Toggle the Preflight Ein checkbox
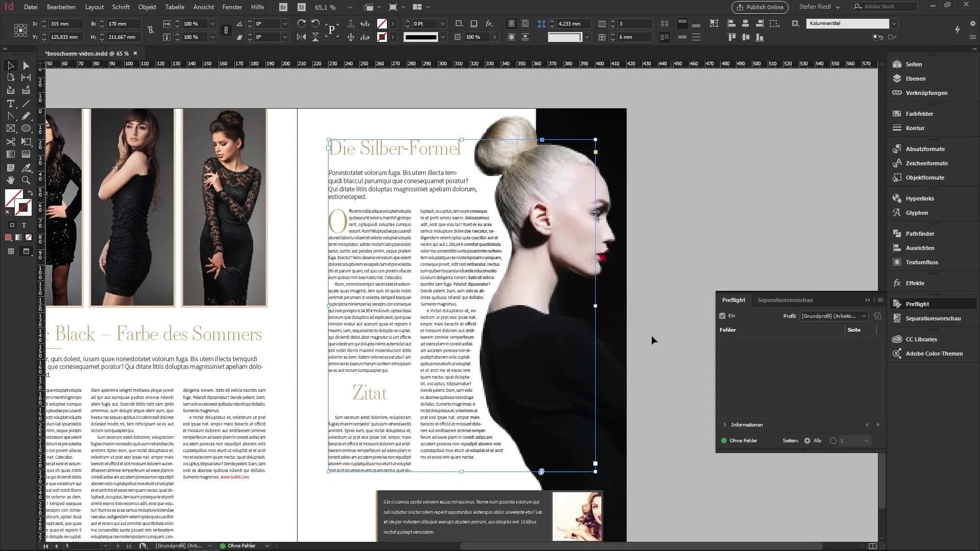The height and width of the screenshot is (551, 980). tap(722, 316)
